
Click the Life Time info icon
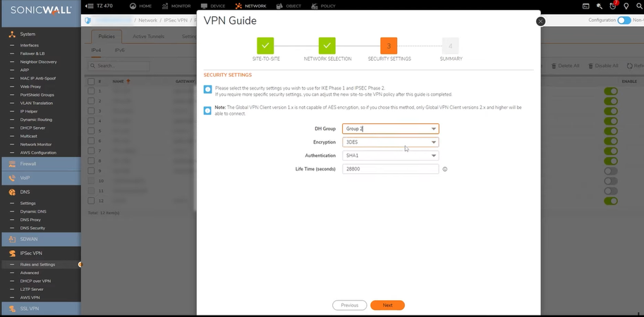(445, 169)
